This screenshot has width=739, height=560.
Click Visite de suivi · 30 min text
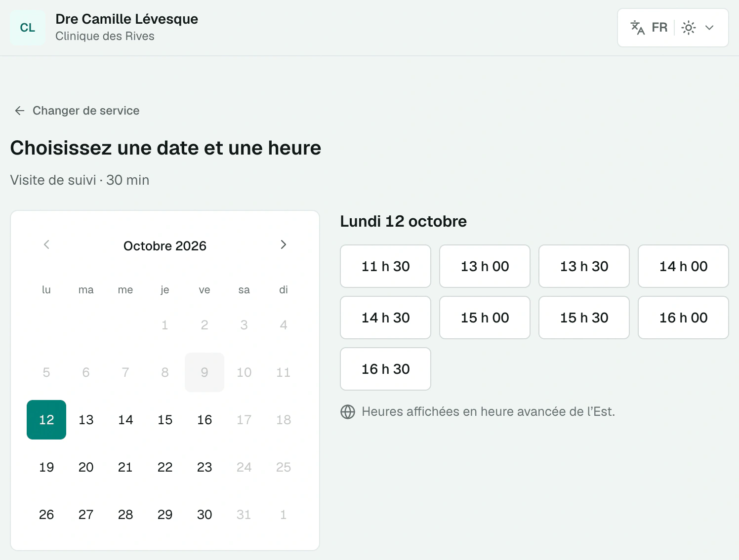(x=80, y=180)
